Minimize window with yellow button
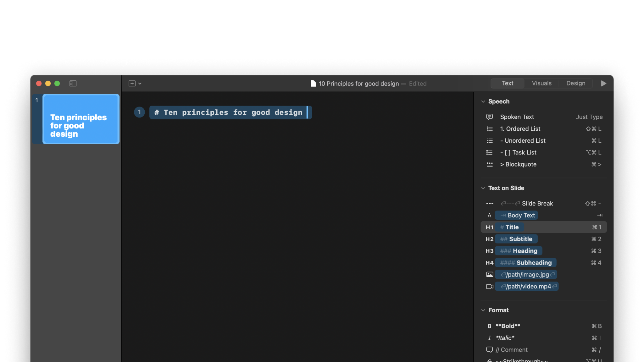 [48, 83]
